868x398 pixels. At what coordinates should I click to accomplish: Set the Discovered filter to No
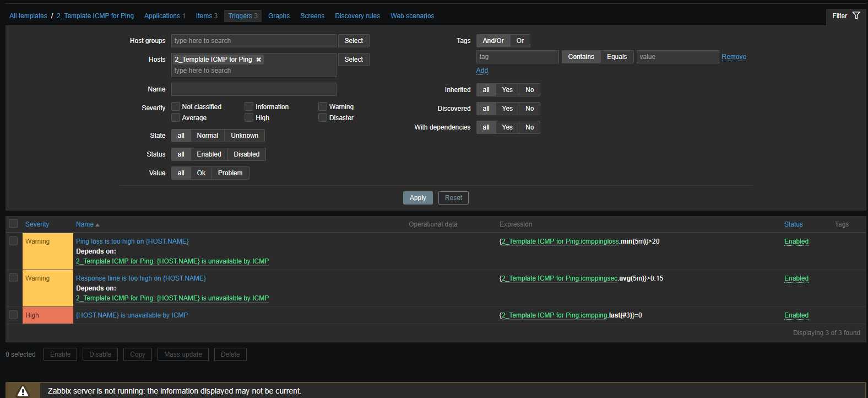(529, 109)
